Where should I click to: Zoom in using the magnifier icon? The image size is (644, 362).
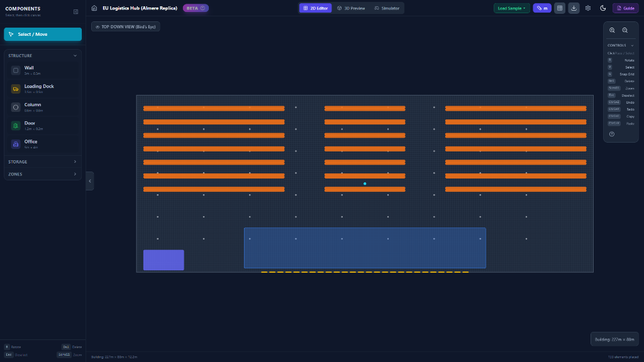[x=611, y=30]
